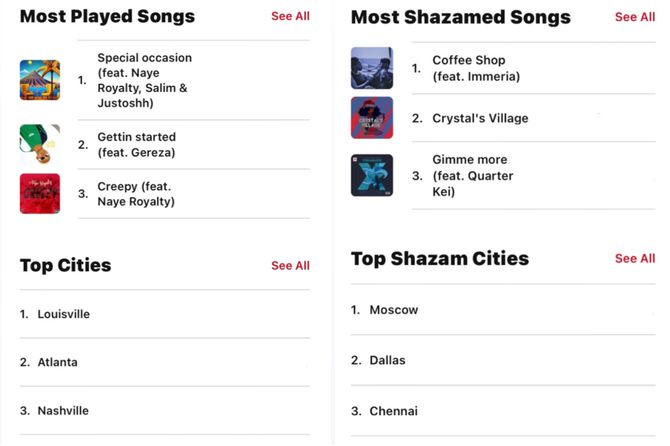See all Most Shazamed Songs

635,17
